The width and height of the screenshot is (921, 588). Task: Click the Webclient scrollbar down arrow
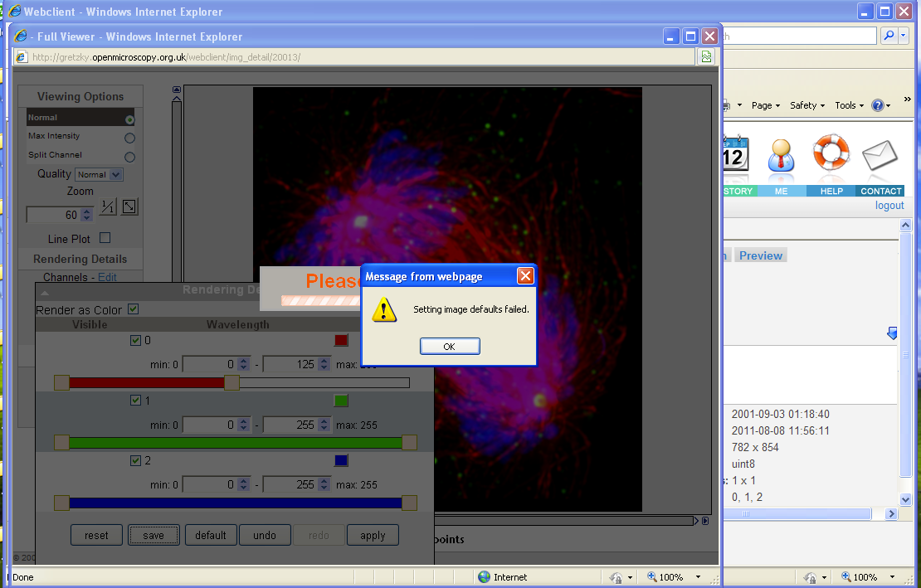pos(905,499)
